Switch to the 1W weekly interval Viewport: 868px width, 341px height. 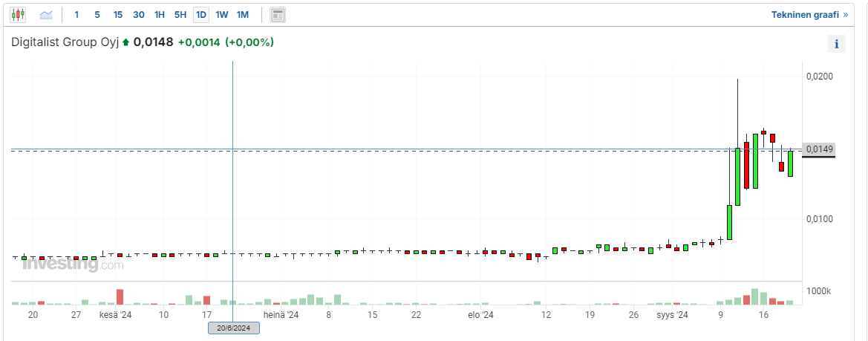coord(221,15)
